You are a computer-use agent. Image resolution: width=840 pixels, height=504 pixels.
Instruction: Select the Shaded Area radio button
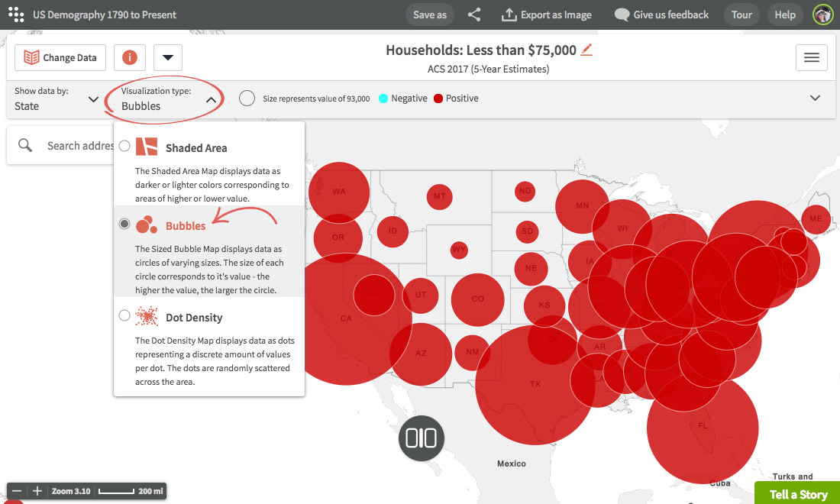click(x=124, y=146)
